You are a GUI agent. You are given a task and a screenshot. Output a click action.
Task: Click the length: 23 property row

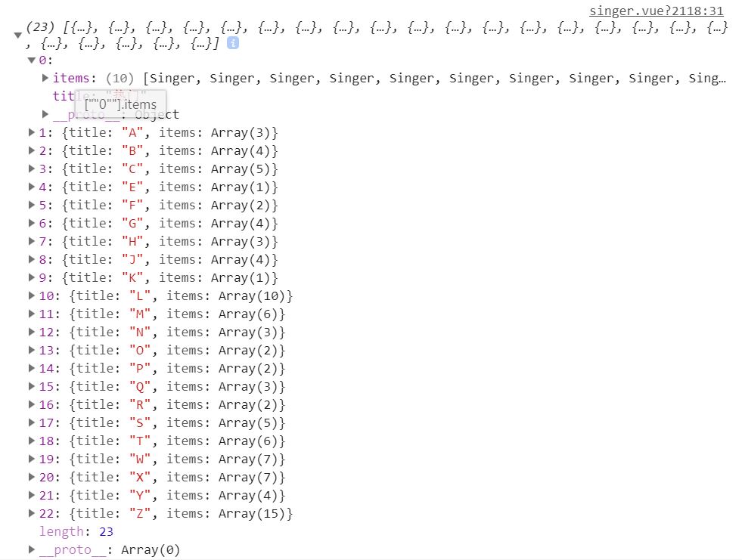tap(76, 531)
